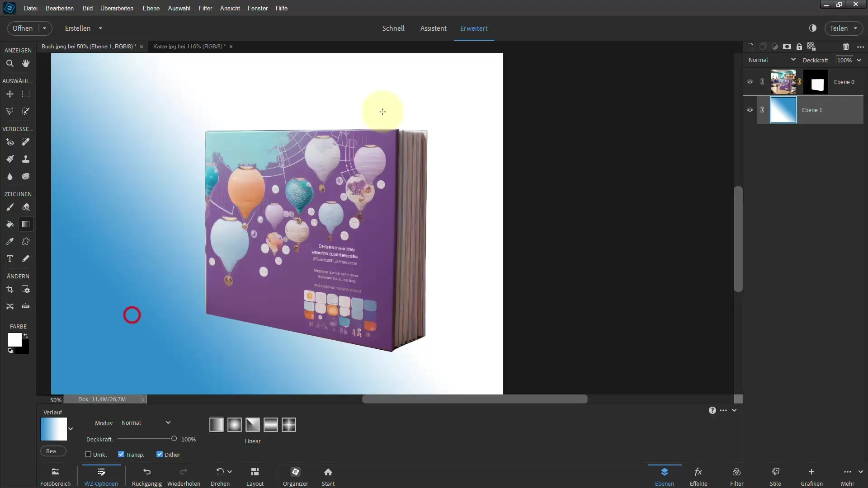This screenshot has height=488, width=868.
Task: Click Rückgängig to undo
Action: (x=147, y=477)
